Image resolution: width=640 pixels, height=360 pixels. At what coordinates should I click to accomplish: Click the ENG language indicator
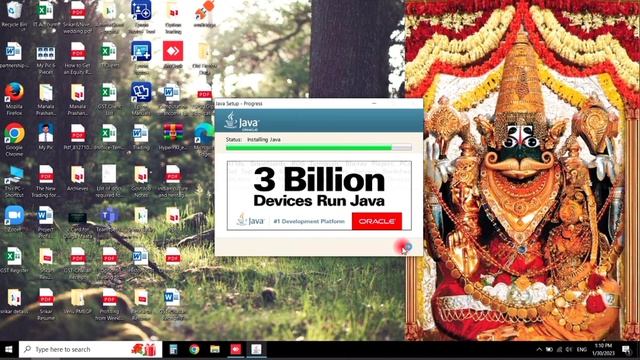tap(582, 349)
